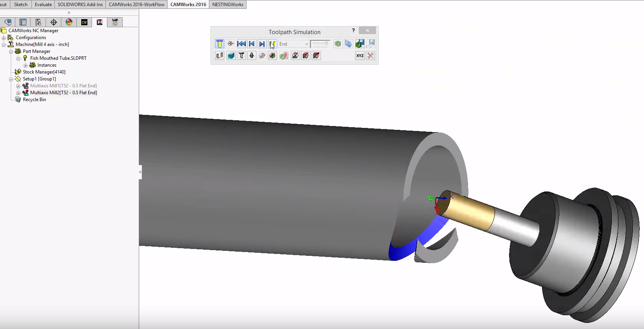Click the Toolpath Simulation help question mark
The width and height of the screenshot is (644, 329).
pos(353,31)
